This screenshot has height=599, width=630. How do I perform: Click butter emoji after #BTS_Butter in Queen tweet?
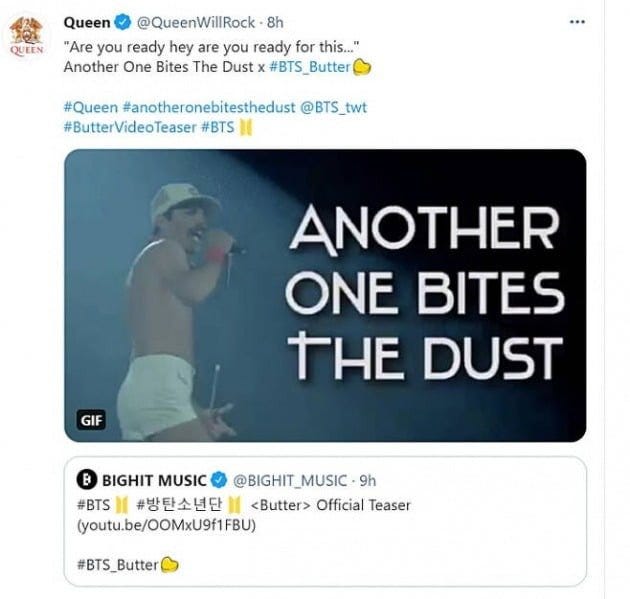(362, 67)
